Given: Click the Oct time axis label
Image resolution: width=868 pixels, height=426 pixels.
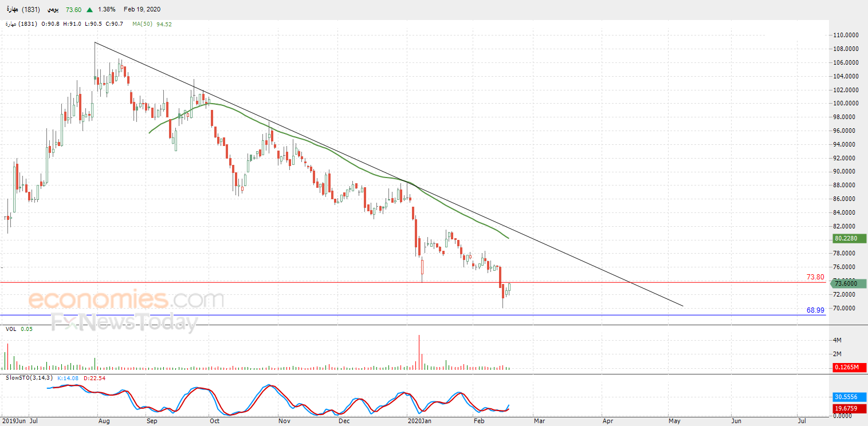Looking at the screenshot, I should click(x=214, y=421).
